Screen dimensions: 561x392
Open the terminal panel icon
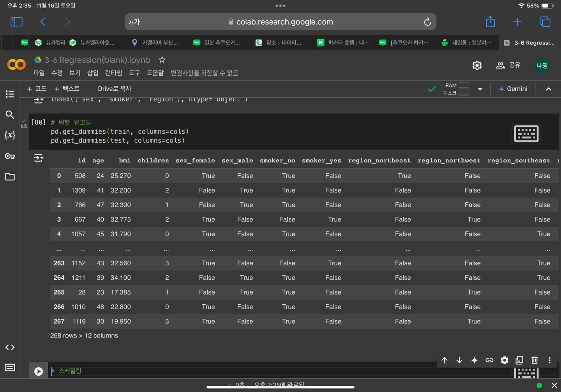pos(10,367)
